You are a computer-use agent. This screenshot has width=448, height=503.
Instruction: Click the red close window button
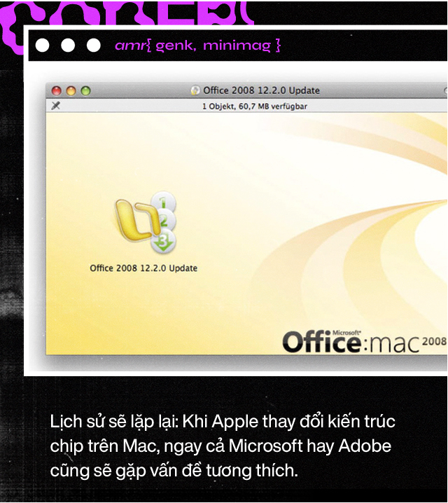click(x=57, y=90)
